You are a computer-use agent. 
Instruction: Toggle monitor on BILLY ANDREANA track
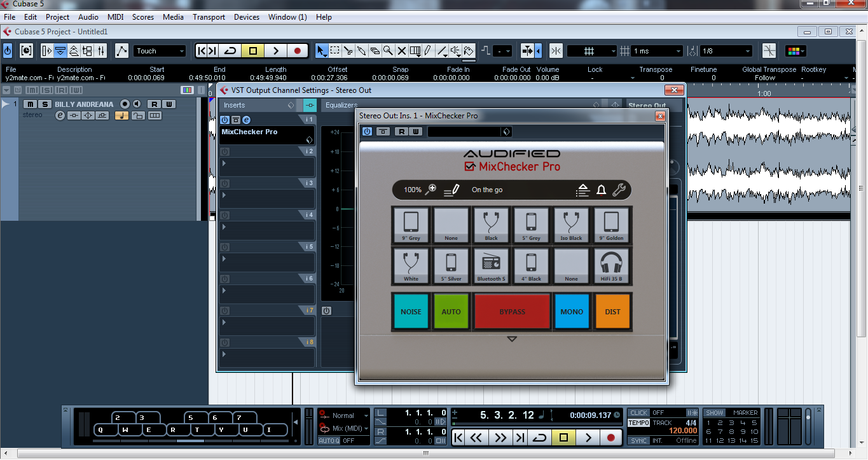[x=137, y=104]
